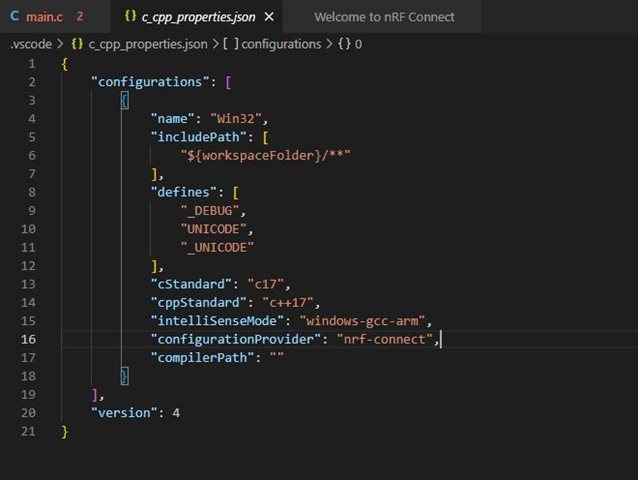Click line number 1 in the gutter

click(31, 64)
